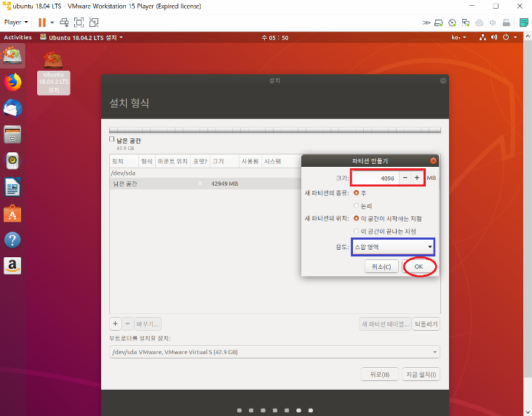Click the VMware sound card device icon
This screenshot has height=416, width=532.
coord(493,23)
